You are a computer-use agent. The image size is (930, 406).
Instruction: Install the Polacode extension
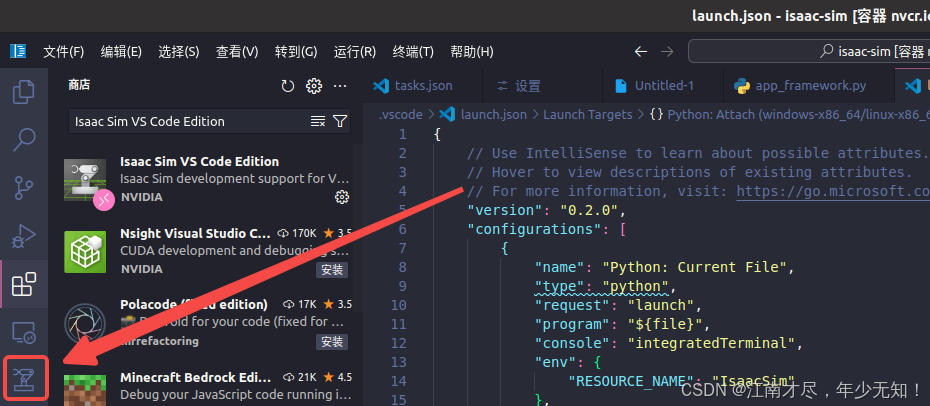pyautogui.click(x=332, y=342)
